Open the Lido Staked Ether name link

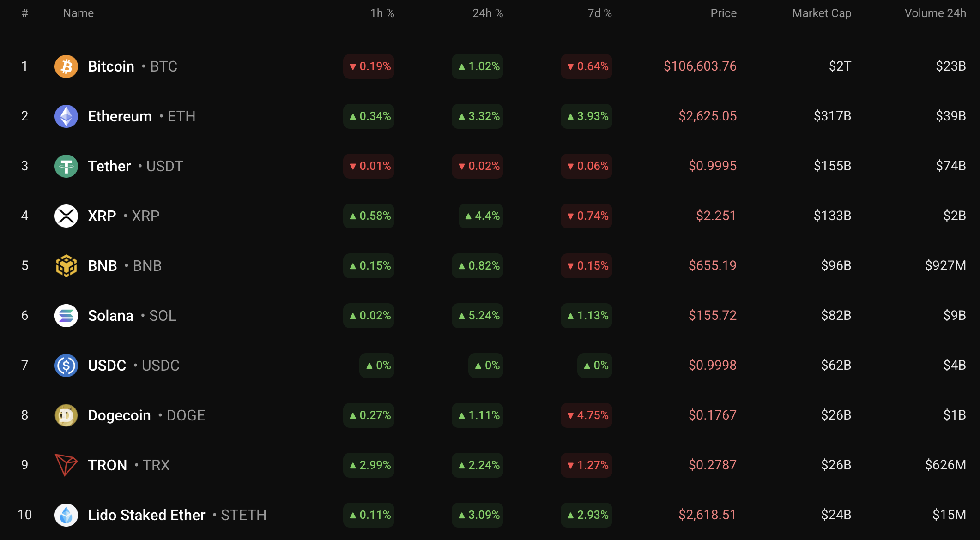point(146,515)
